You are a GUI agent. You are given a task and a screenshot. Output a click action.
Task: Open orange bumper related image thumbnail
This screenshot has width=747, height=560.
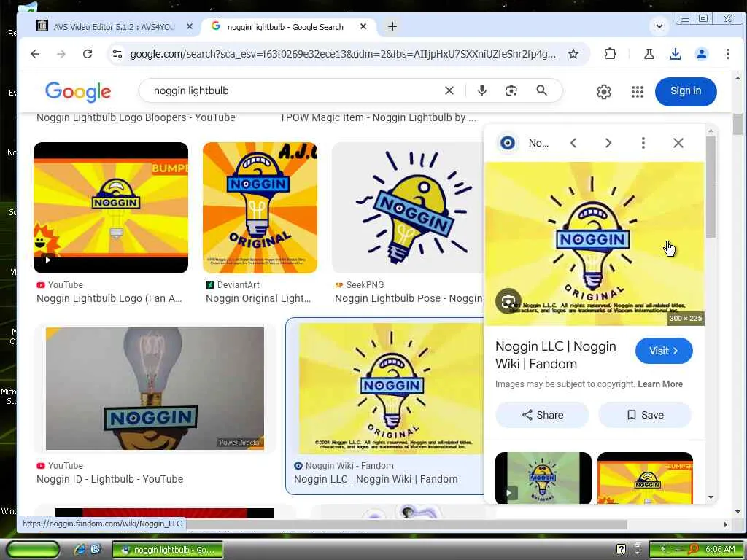pyautogui.click(x=645, y=478)
